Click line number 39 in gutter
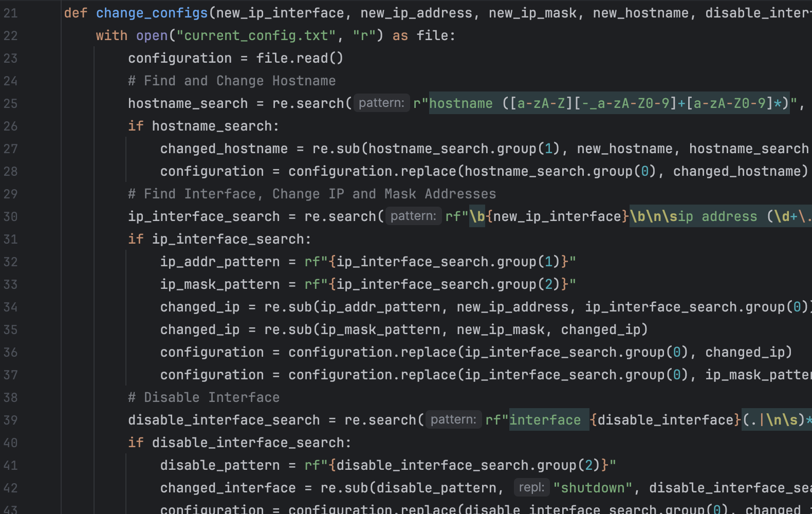The image size is (812, 514). [x=10, y=420]
